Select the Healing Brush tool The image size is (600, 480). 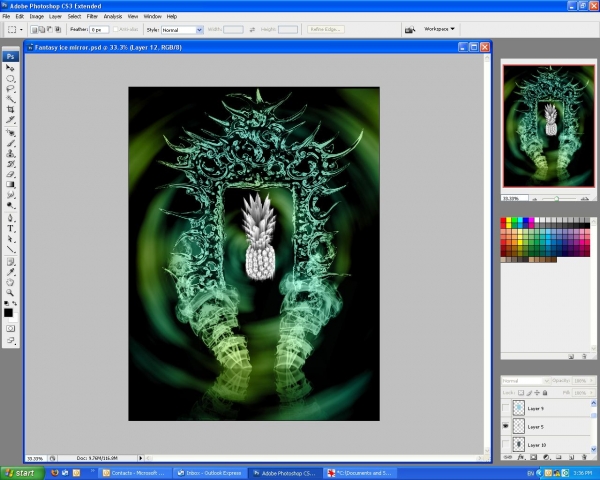pos(10,133)
